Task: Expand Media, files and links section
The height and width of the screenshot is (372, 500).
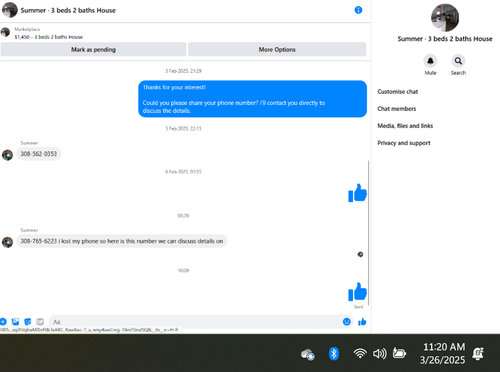Action: click(x=405, y=126)
